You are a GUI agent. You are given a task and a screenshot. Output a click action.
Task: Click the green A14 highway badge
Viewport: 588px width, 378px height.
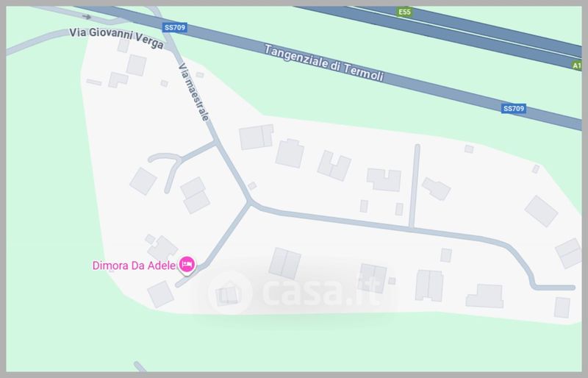[577, 65]
